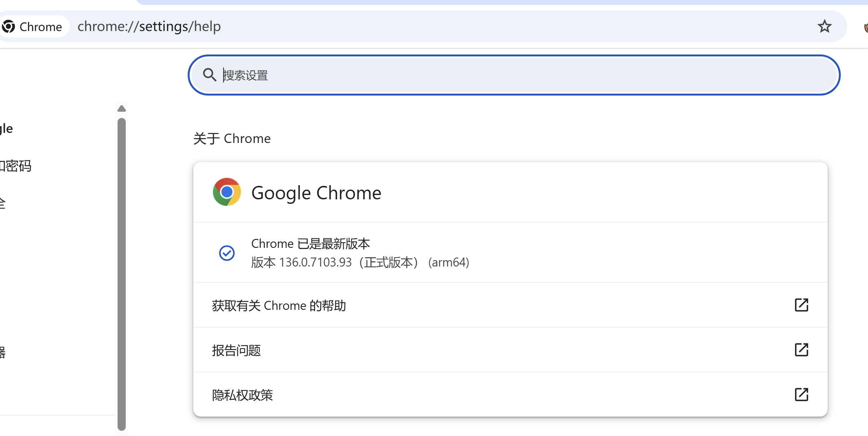Click the Google Chrome logo

pos(227,192)
